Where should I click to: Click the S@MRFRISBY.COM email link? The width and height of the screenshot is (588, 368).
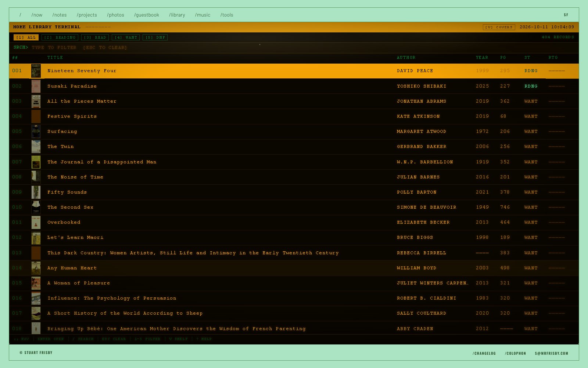552,353
